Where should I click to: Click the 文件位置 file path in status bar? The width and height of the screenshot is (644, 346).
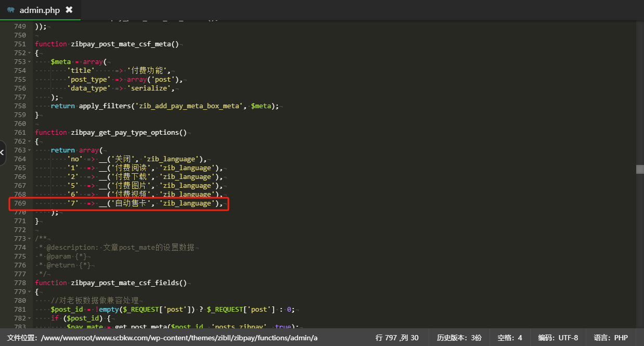pyautogui.click(x=162, y=338)
